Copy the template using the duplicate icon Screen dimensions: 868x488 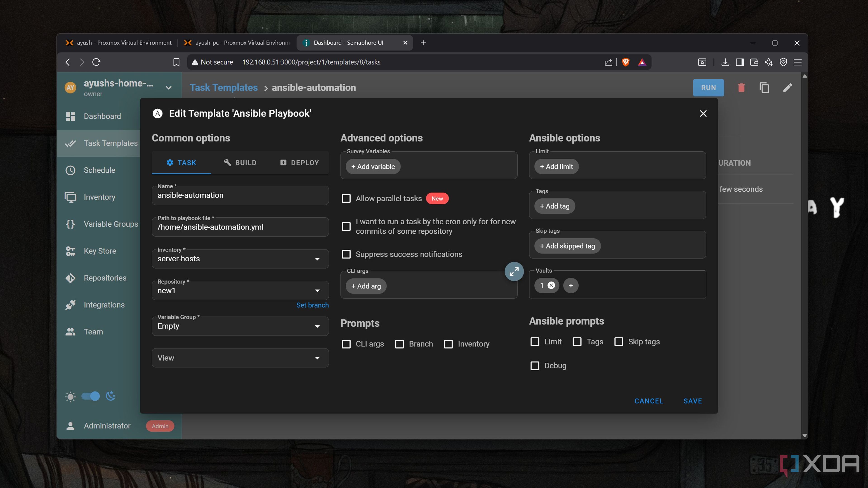764,88
